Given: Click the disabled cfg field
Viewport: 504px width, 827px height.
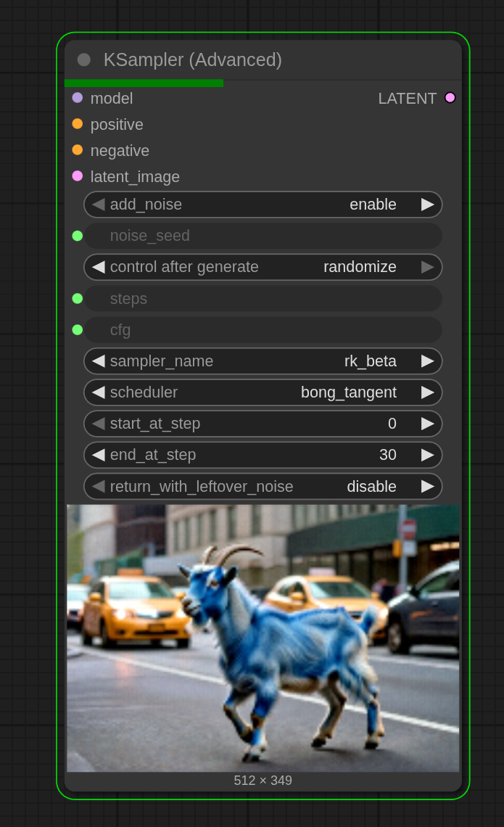Looking at the screenshot, I should click(x=263, y=329).
